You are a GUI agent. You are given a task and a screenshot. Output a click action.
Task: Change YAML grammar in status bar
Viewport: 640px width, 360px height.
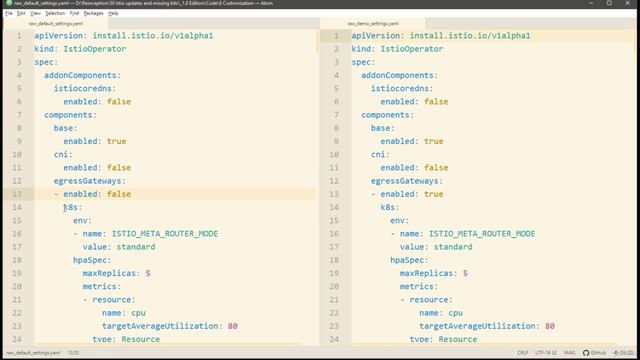tap(569, 353)
